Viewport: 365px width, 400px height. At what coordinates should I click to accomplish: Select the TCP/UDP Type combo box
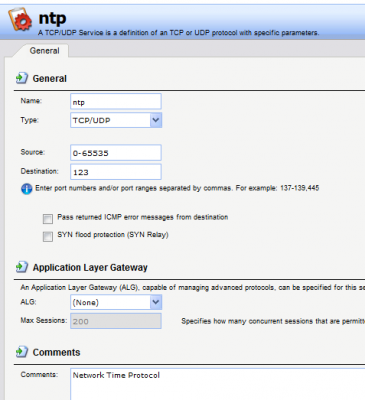point(116,120)
